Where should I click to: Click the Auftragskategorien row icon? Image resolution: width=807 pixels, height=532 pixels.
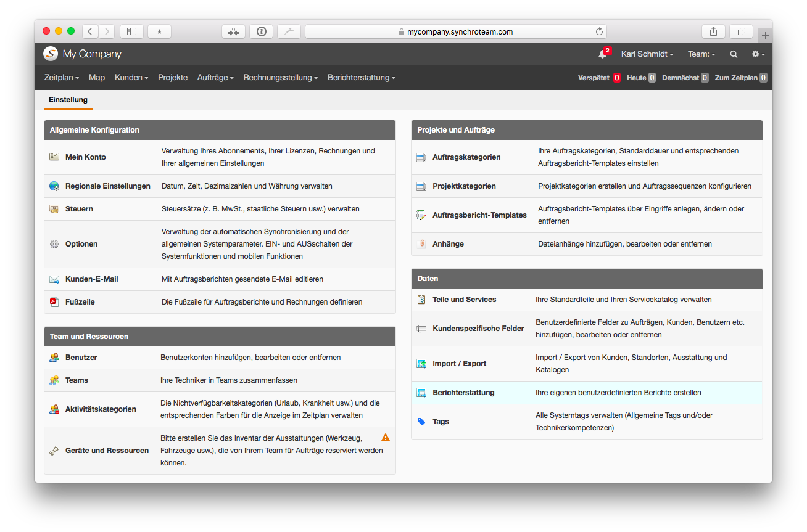421,158
